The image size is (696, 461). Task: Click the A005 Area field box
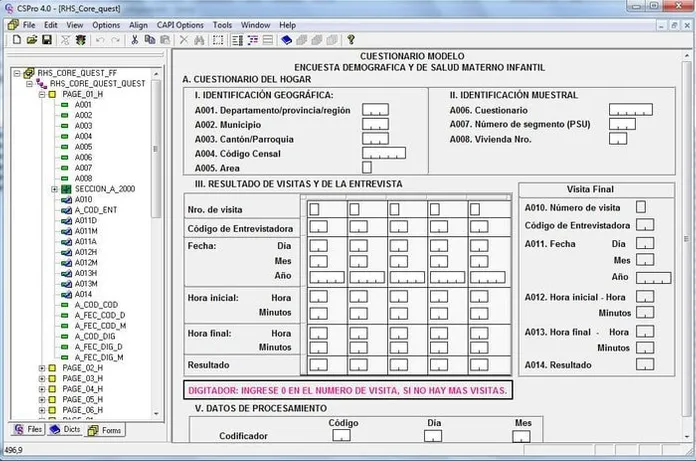367,167
